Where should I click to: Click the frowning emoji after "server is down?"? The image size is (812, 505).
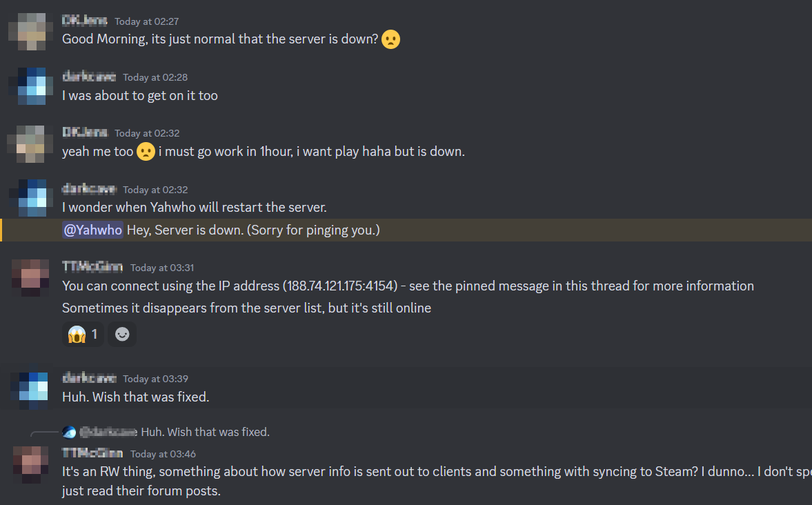click(x=390, y=39)
